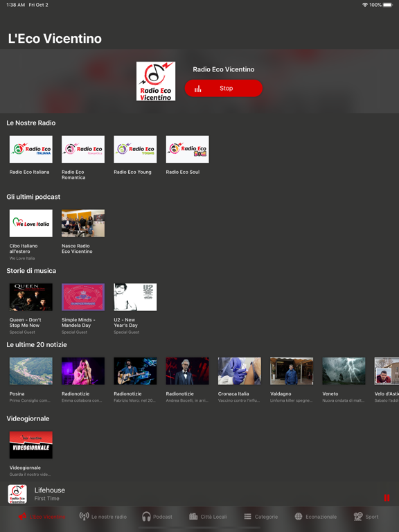This screenshot has width=399, height=532.
Task: Open Radio Eco Soul station
Action: 187,150
